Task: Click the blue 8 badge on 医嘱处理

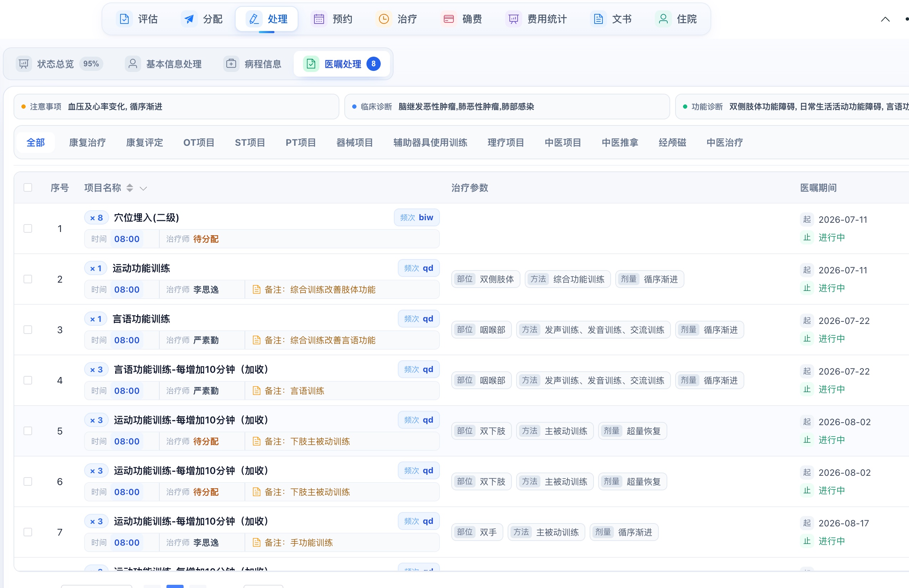Action: click(x=373, y=64)
